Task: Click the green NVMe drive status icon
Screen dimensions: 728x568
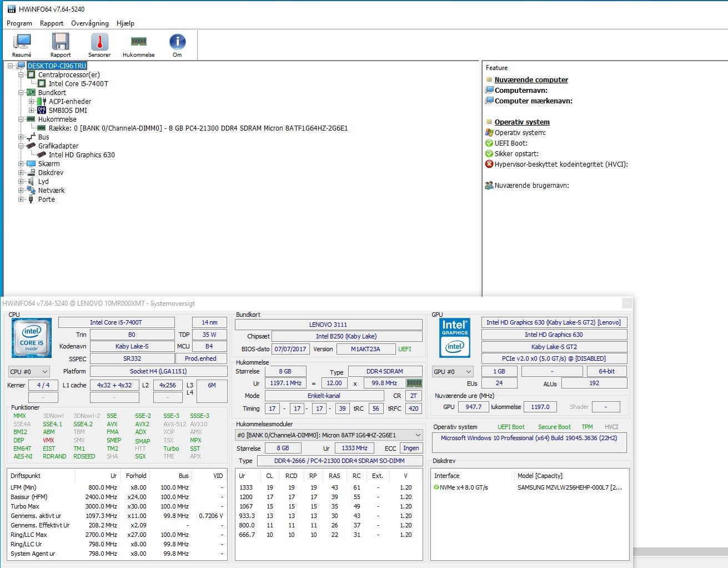Action: [436, 487]
